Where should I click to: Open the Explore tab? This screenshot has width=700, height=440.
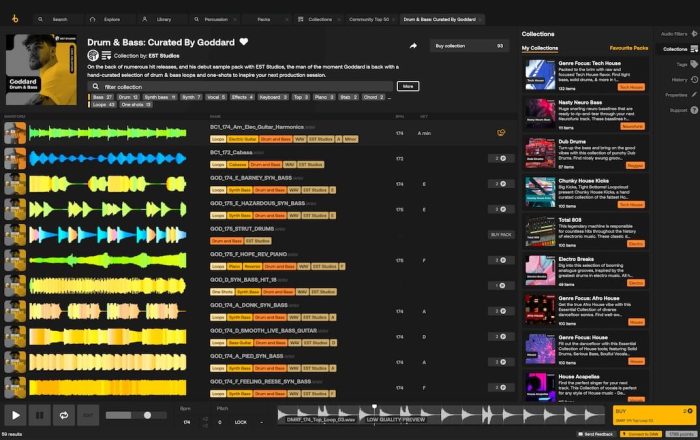click(110, 19)
